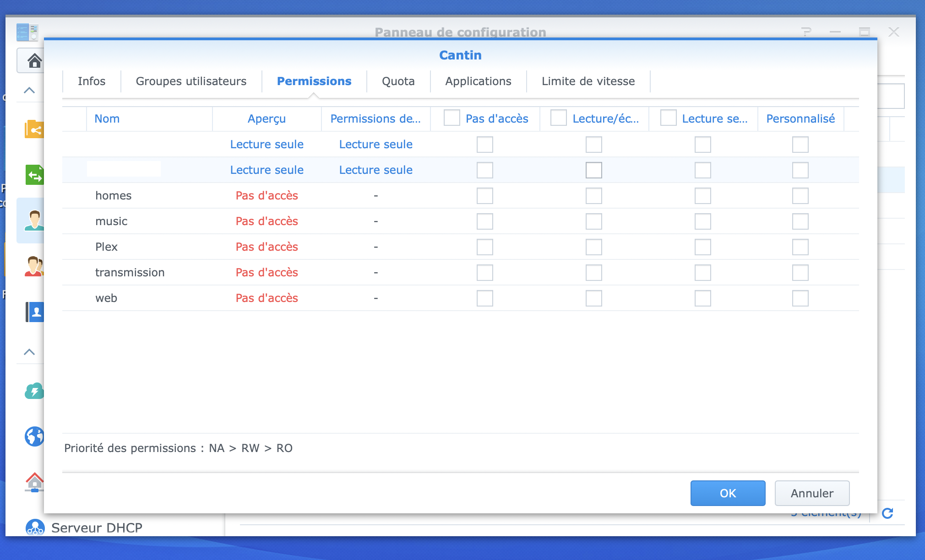Check Pas d'accès for the homes folder
The width and height of the screenshot is (925, 560).
[x=484, y=196]
